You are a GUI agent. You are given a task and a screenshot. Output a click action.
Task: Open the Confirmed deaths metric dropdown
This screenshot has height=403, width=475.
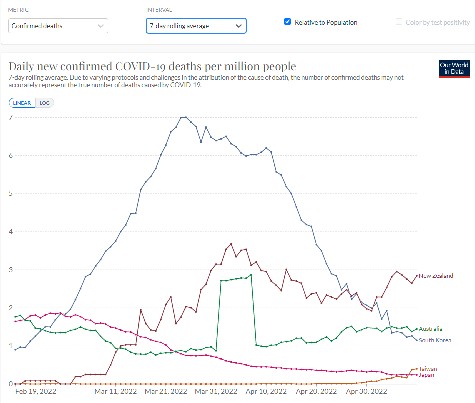pyautogui.click(x=58, y=26)
